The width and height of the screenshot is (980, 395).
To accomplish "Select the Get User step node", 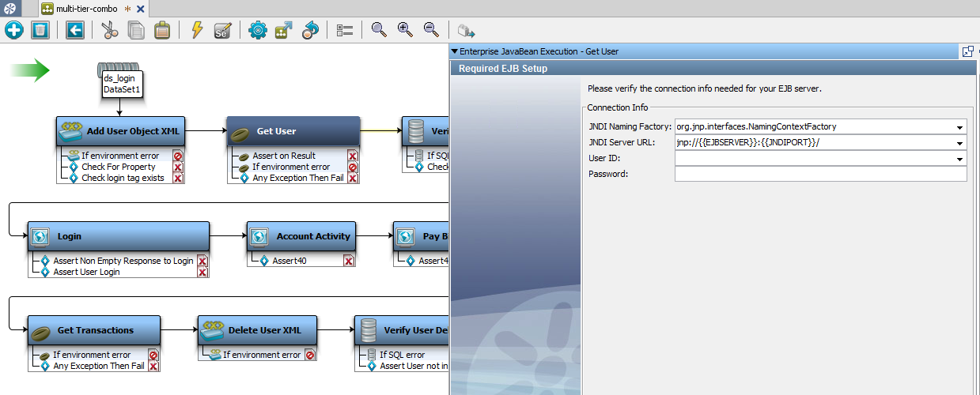I will pos(293,131).
